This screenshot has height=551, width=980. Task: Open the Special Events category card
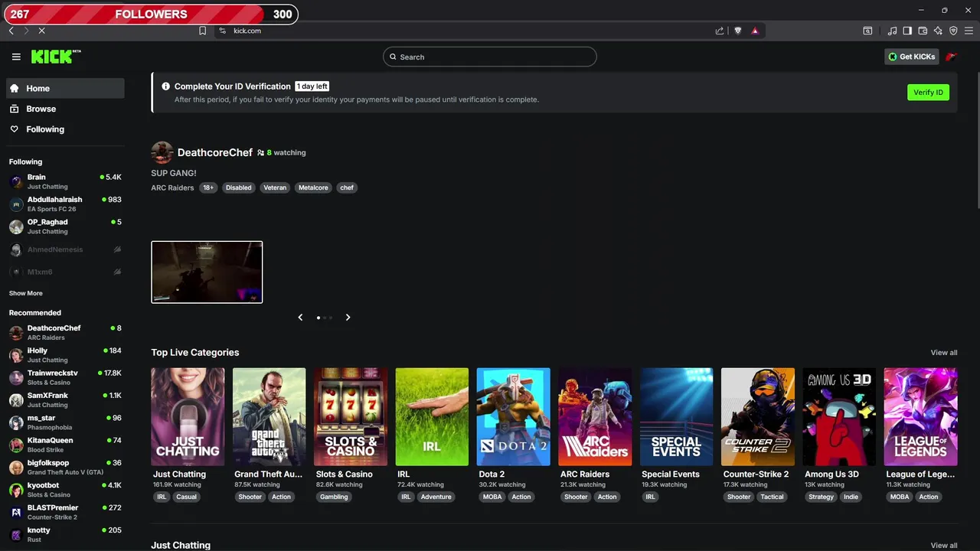tap(676, 417)
